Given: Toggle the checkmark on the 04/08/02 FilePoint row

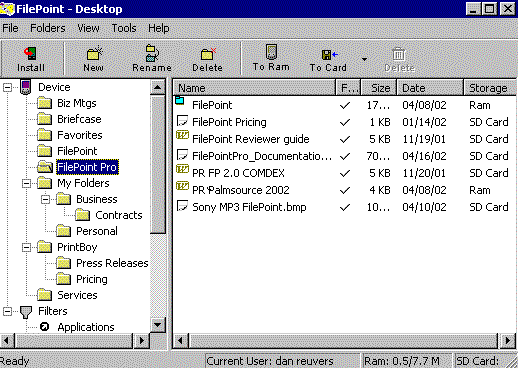Looking at the screenshot, I should 345,106.
